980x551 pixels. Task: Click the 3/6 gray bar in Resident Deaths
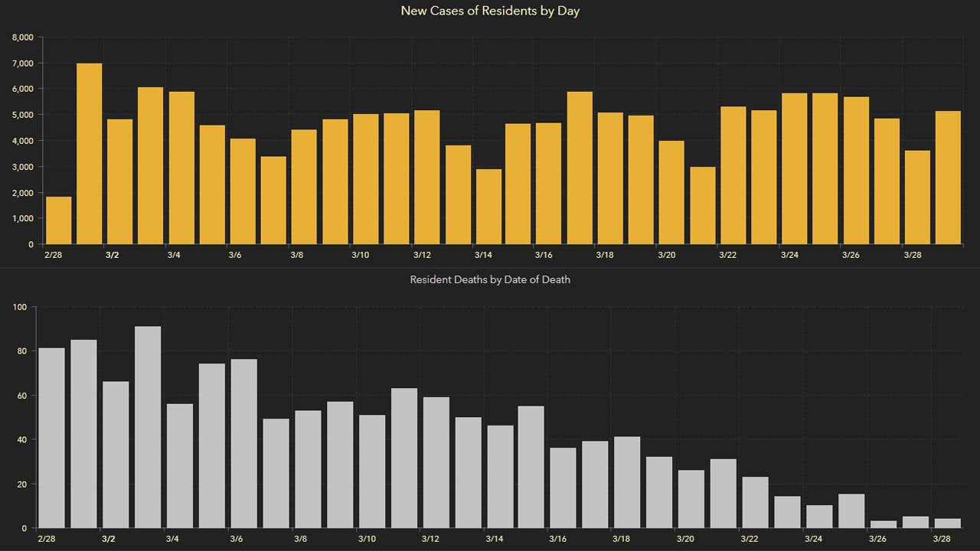pyautogui.click(x=243, y=444)
